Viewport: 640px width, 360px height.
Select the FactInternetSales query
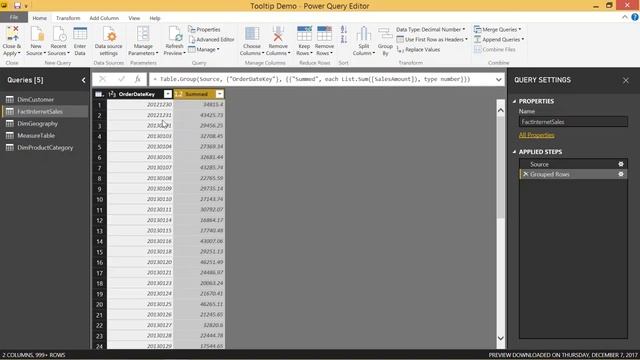point(45,111)
